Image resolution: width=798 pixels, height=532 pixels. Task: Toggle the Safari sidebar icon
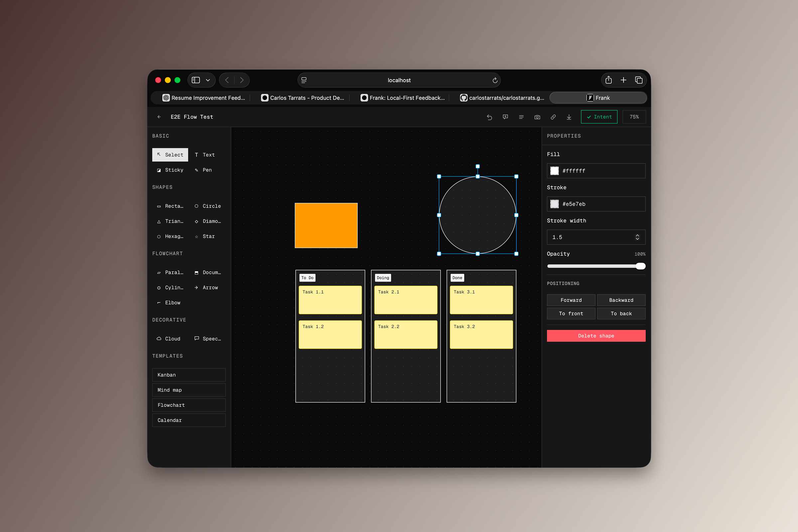click(x=196, y=80)
